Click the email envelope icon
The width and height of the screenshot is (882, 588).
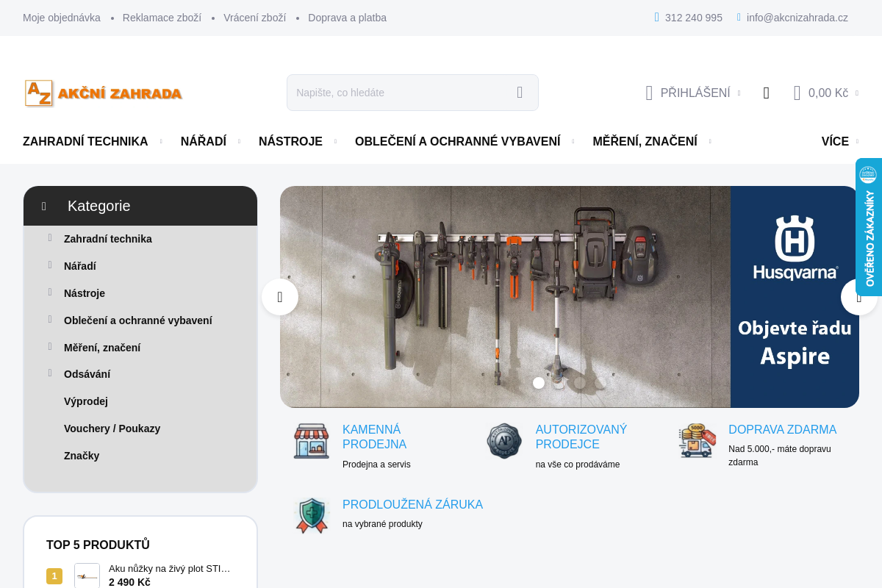(739, 17)
